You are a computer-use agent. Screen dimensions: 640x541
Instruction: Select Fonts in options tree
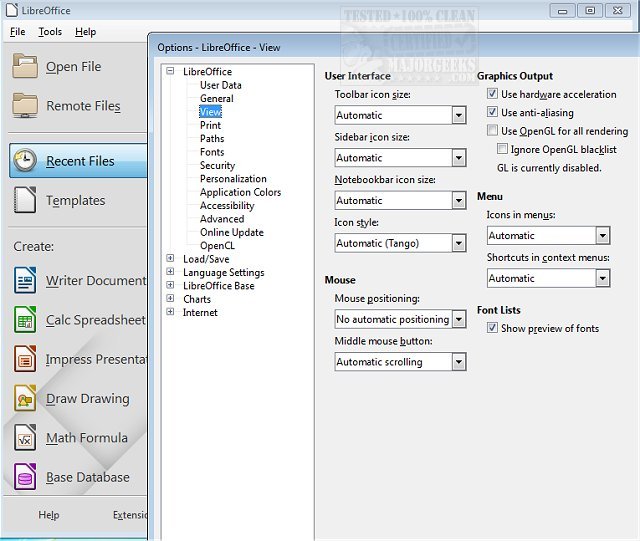tap(212, 152)
